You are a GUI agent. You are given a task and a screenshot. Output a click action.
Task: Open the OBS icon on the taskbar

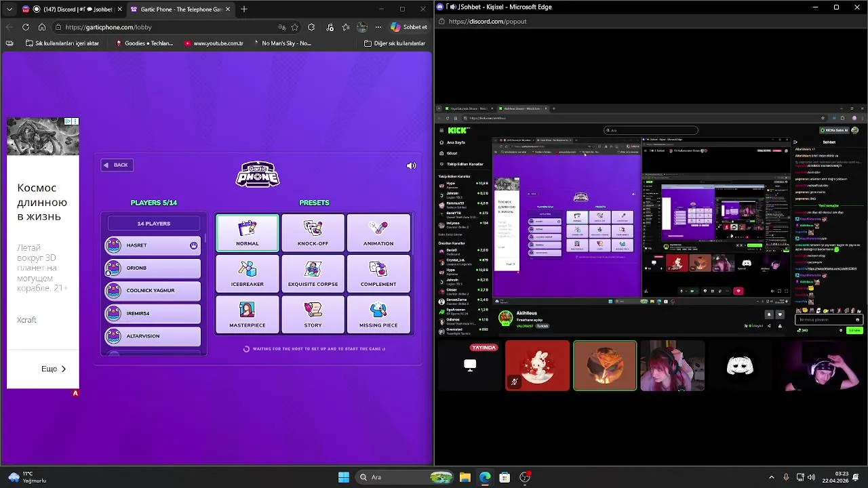(524, 477)
